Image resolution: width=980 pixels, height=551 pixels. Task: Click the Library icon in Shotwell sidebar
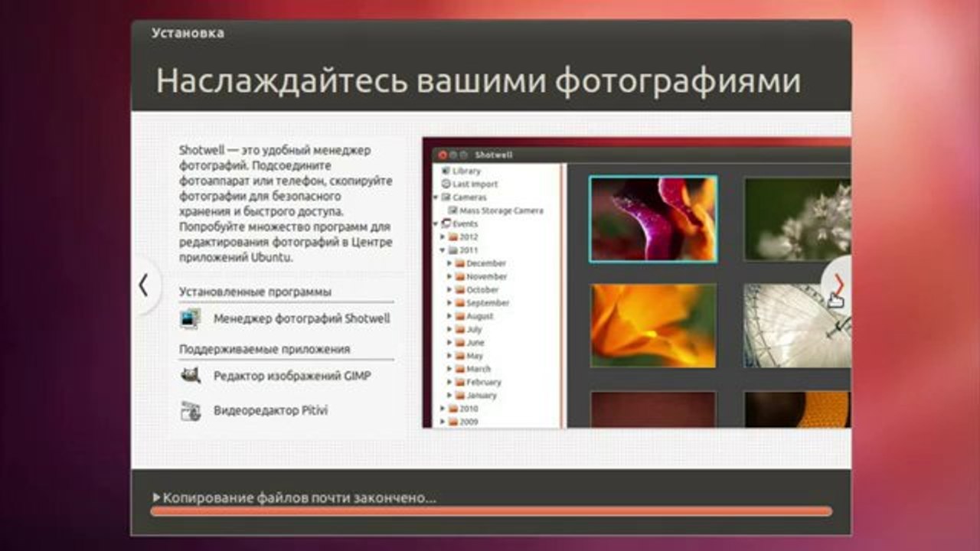tap(445, 171)
